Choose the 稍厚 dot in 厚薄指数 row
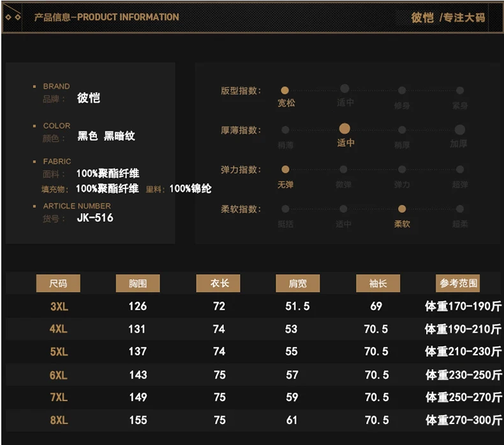This screenshot has width=504, height=445. click(402, 130)
